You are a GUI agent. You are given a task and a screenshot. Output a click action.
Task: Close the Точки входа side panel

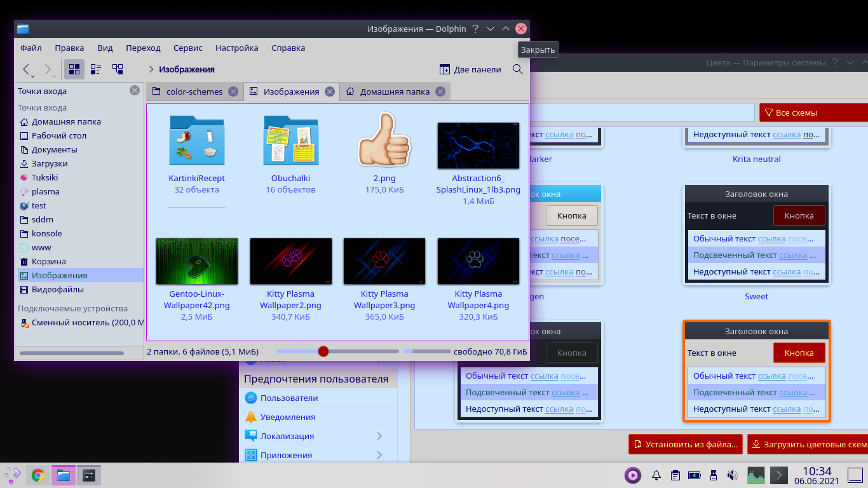point(135,90)
